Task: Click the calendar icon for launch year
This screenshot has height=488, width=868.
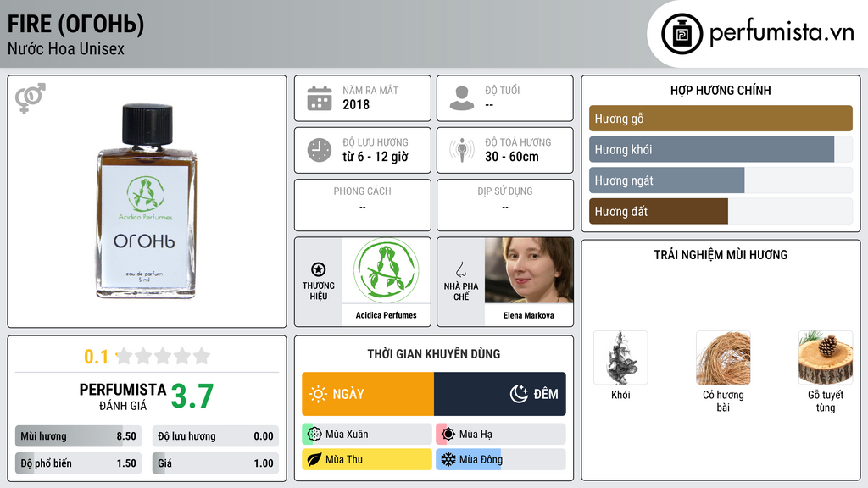Action: (x=320, y=98)
